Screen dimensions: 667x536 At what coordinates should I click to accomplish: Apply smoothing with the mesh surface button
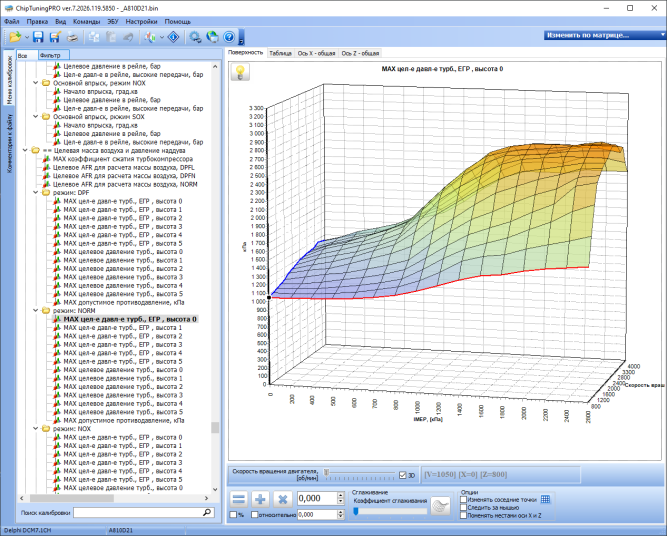coord(440,506)
